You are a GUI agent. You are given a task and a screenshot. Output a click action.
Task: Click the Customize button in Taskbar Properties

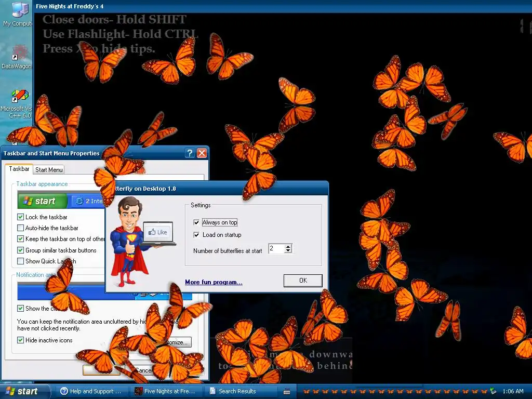178,342
